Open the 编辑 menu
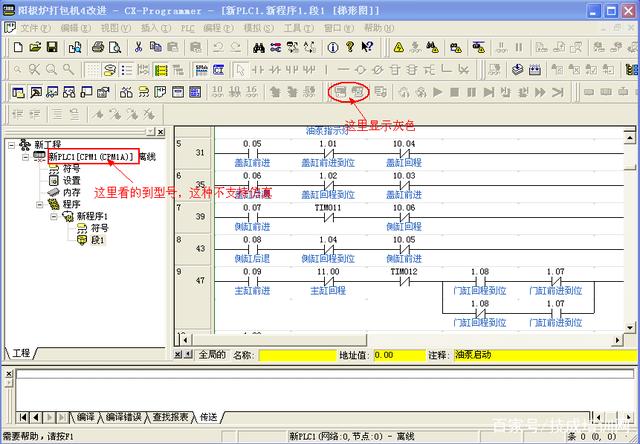This screenshot has height=444, width=640. pyautogui.click(x=76, y=28)
